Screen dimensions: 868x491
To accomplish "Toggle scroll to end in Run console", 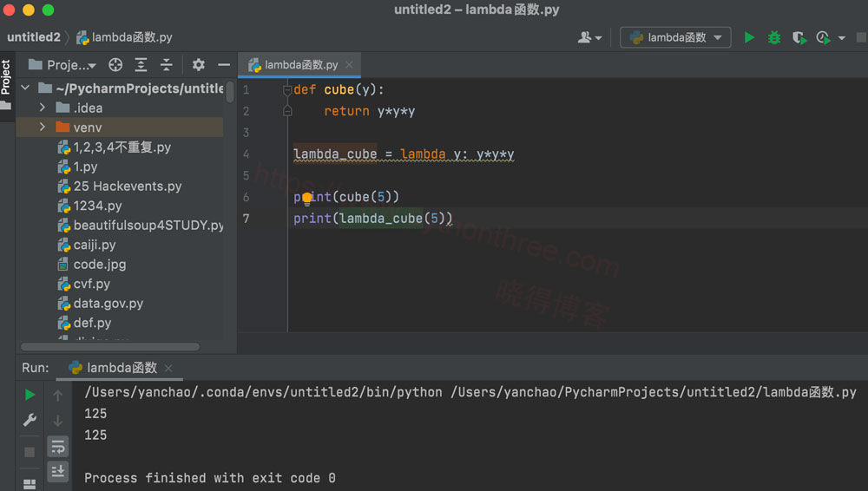I will coord(57,471).
